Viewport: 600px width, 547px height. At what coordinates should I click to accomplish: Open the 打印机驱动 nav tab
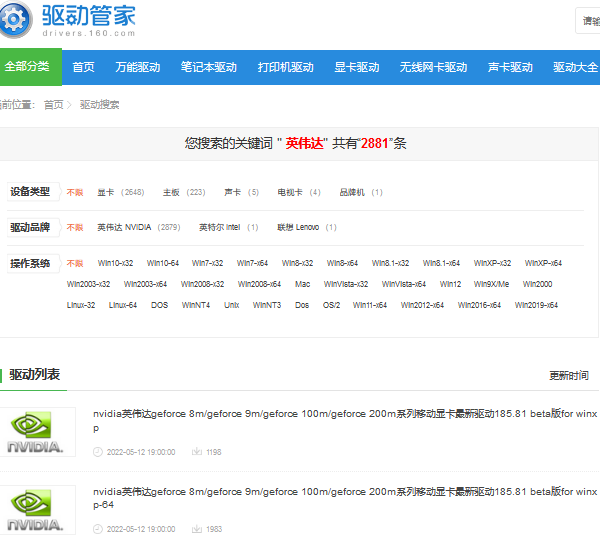pyautogui.click(x=285, y=67)
